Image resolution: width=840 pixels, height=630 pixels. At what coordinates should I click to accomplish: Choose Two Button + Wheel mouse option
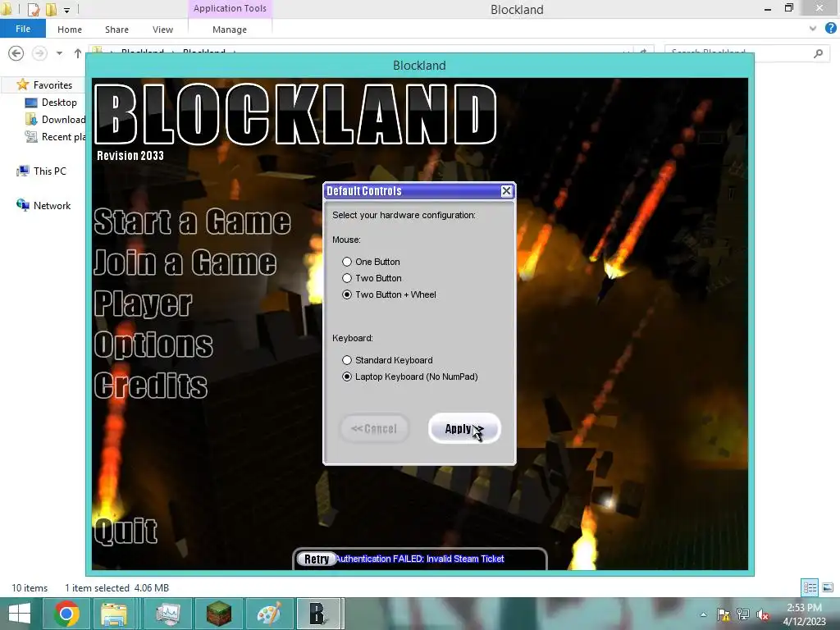347,294
